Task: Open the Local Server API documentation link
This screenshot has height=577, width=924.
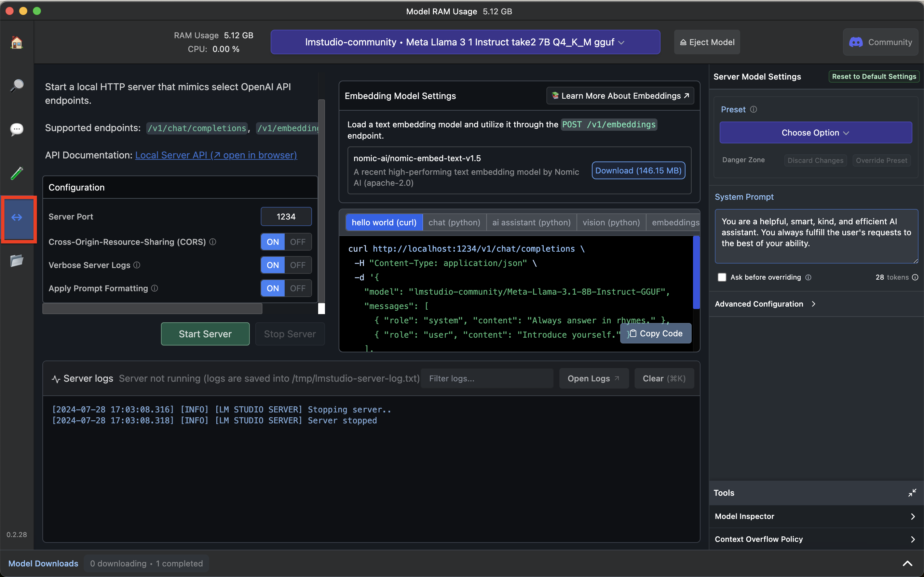Action: [x=216, y=155]
